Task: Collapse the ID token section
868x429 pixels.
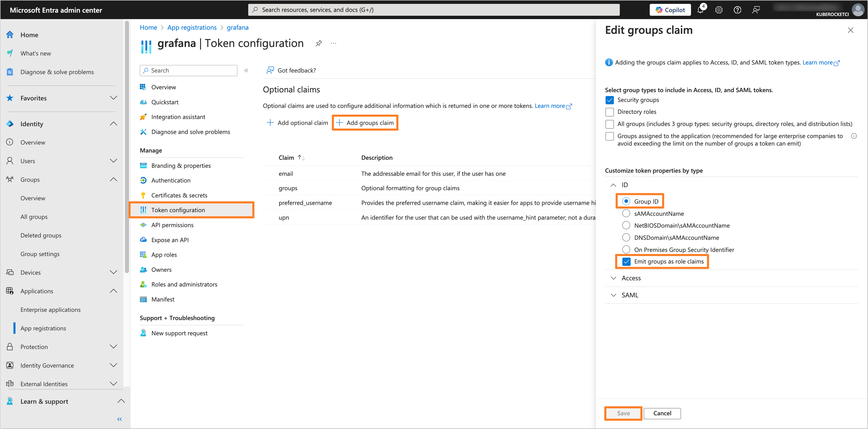Action: point(614,185)
